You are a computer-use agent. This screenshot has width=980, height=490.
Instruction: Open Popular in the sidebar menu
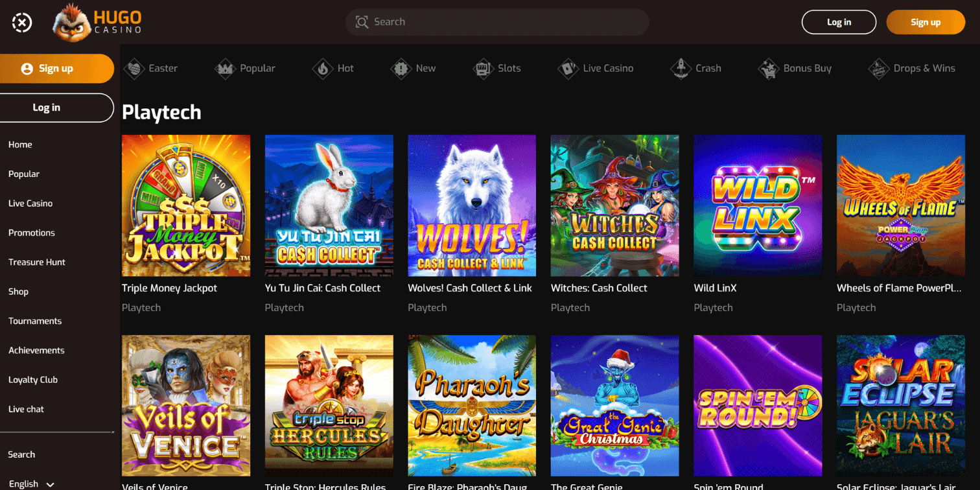click(x=24, y=174)
